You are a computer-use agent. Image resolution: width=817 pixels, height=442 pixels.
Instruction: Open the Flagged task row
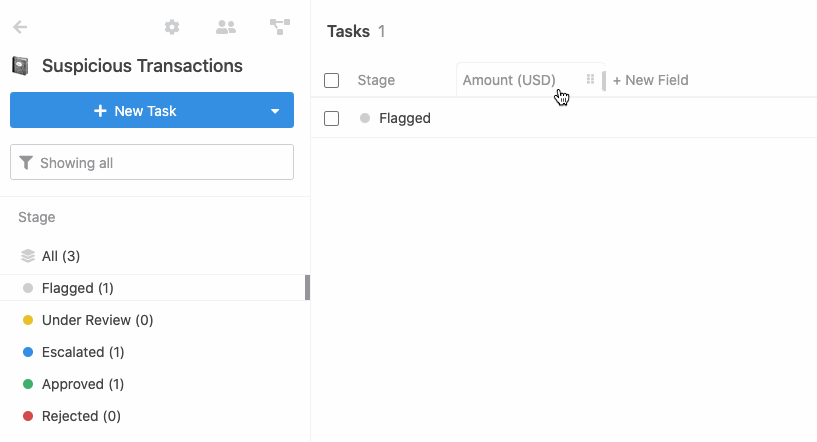pos(564,118)
